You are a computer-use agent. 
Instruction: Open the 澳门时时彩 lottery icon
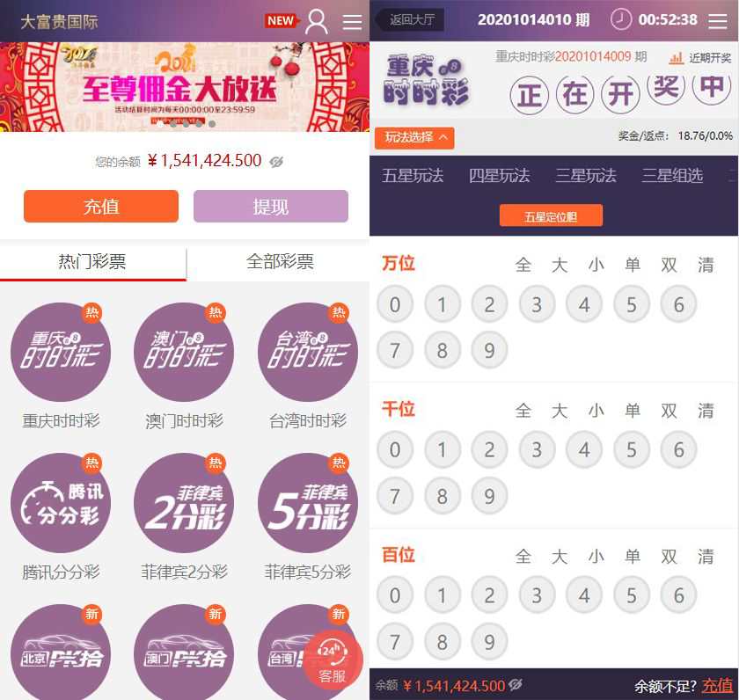(184, 352)
